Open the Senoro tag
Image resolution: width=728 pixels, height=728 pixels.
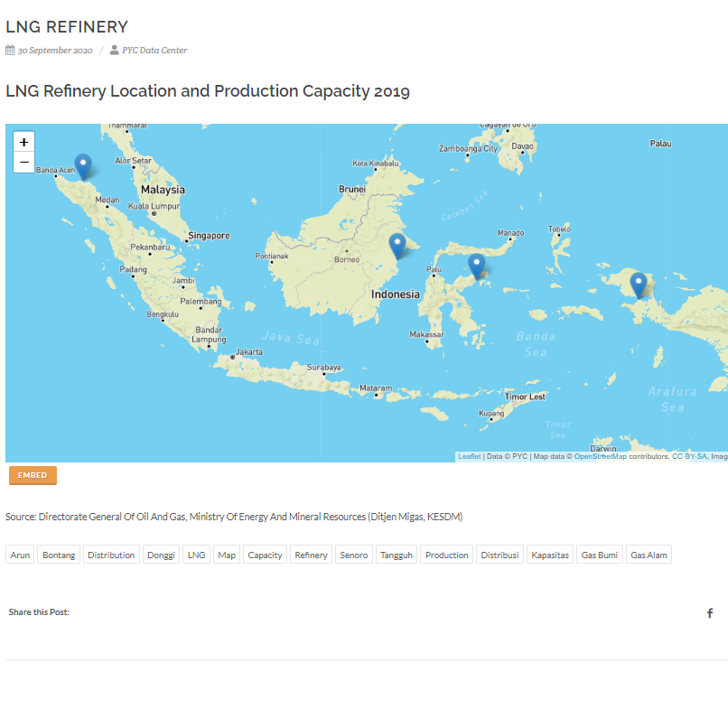354,555
